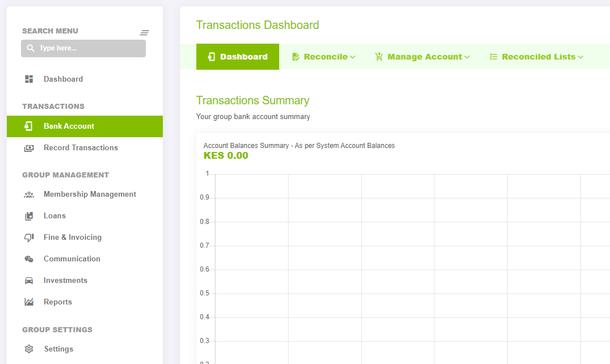Image resolution: width=610 pixels, height=364 pixels.
Task: Click the Transactions Dashboard heading
Action: pyautogui.click(x=258, y=25)
